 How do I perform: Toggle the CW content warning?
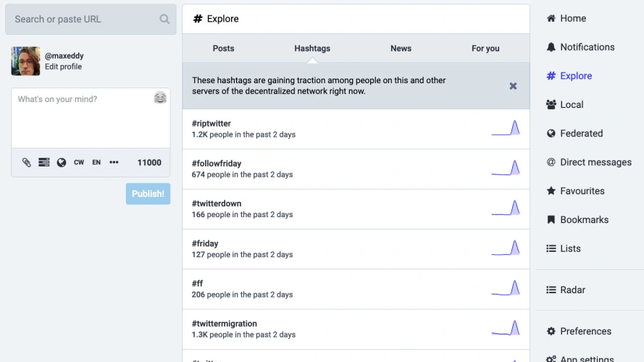click(79, 163)
